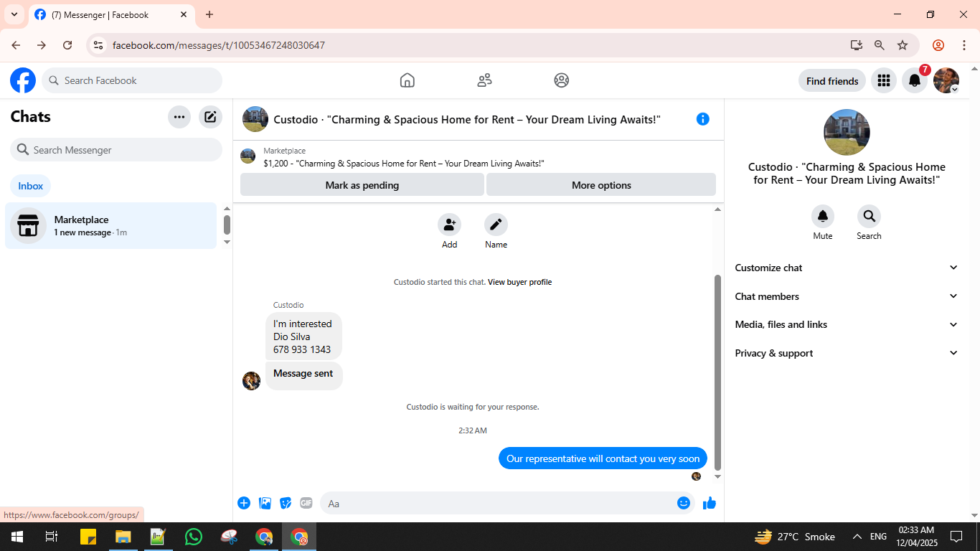
Task: Click the More options button
Action: click(x=601, y=184)
